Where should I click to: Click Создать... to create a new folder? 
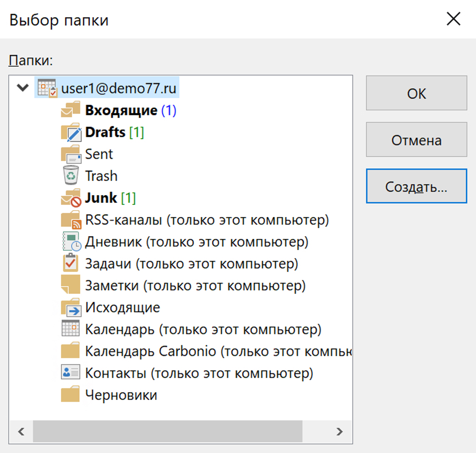coord(416,186)
